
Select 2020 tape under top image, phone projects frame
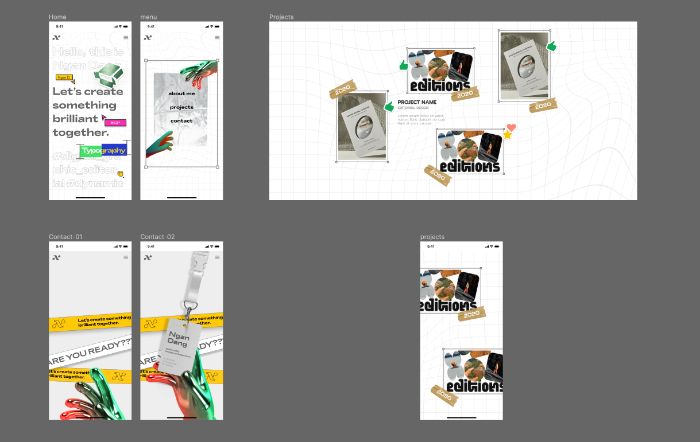(472, 314)
